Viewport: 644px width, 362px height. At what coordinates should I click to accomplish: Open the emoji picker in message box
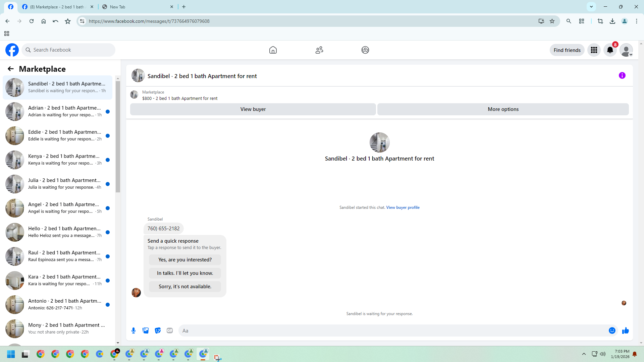pyautogui.click(x=612, y=330)
